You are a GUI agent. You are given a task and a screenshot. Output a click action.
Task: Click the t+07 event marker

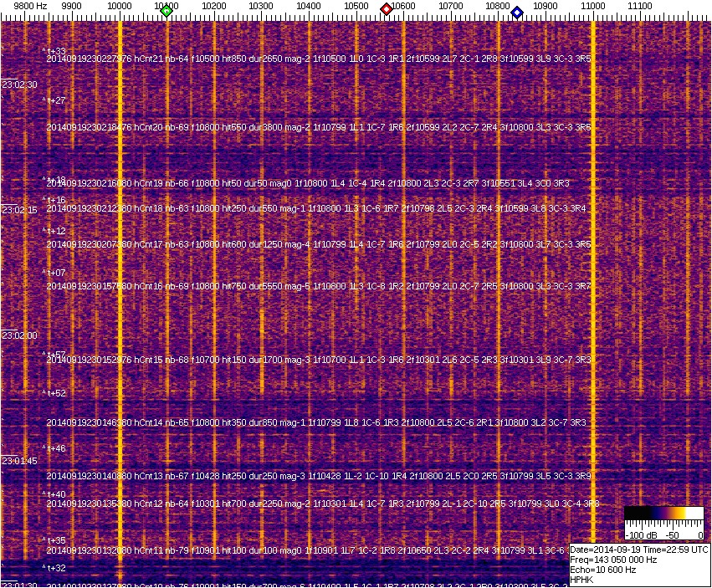pos(55,273)
